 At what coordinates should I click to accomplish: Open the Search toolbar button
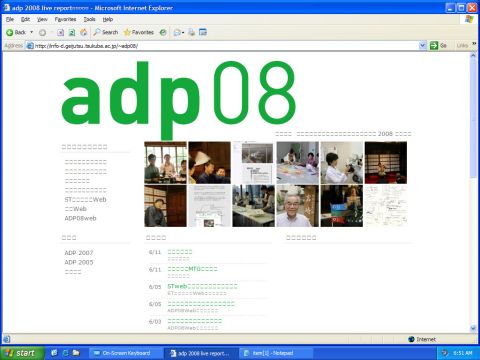[x=106, y=32]
